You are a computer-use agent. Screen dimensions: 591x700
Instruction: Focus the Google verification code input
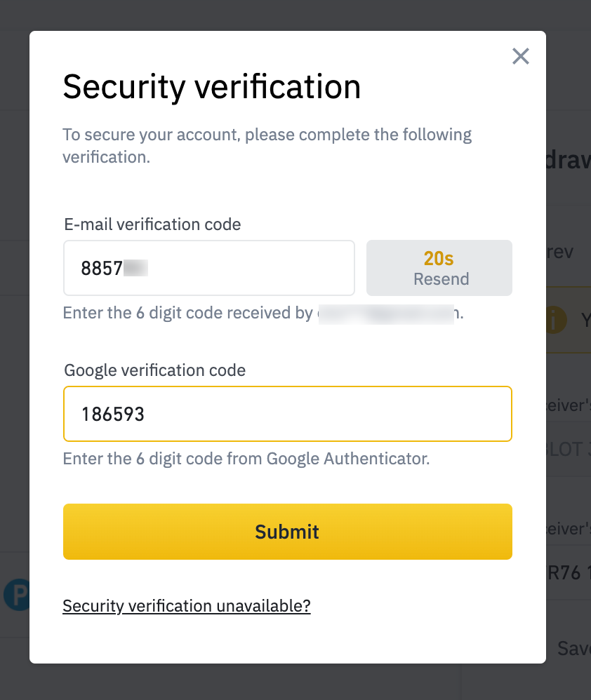point(288,414)
